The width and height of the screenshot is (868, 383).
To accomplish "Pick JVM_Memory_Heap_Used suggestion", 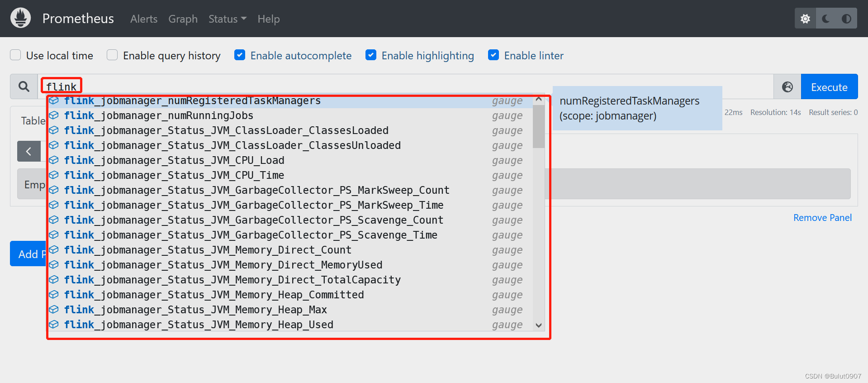I will coord(289,325).
